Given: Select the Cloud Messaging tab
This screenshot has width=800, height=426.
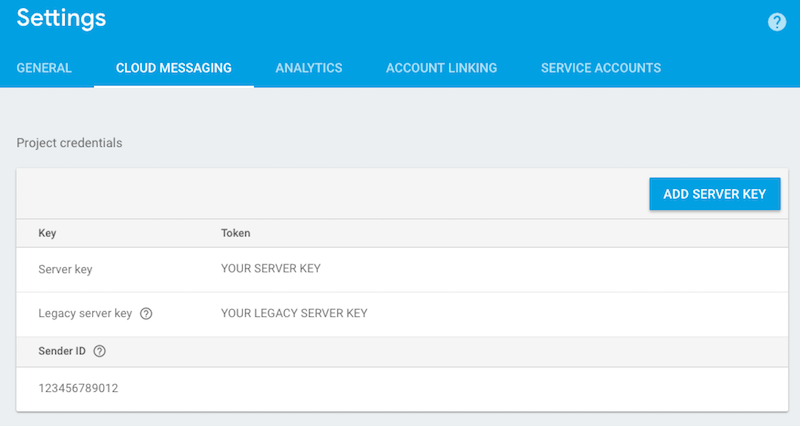Looking at the screenshot, I should click(x=174, y=68).
